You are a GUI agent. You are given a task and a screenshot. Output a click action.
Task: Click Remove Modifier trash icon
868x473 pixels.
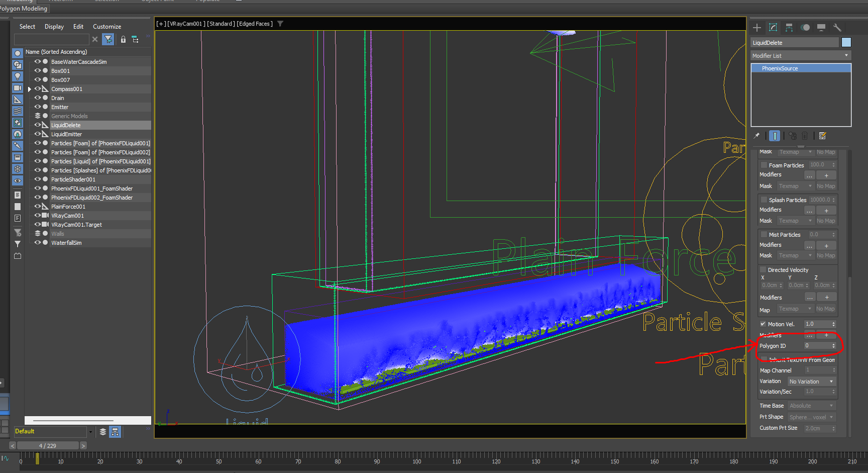click(805, 136)
